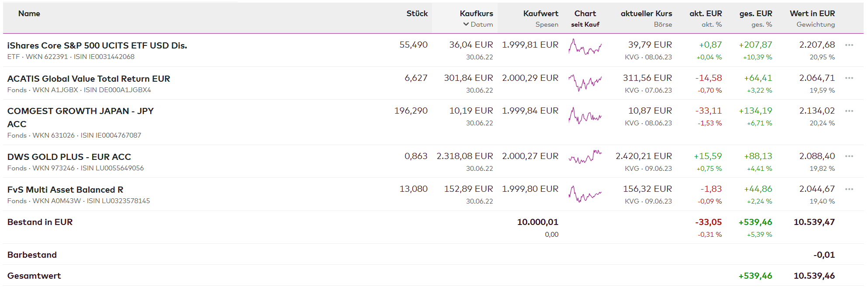Open iShares Core S&P 500 UCITS ETF link
Image resolution: width=868 pixels, height=287 pixels.
pos(97,45)
